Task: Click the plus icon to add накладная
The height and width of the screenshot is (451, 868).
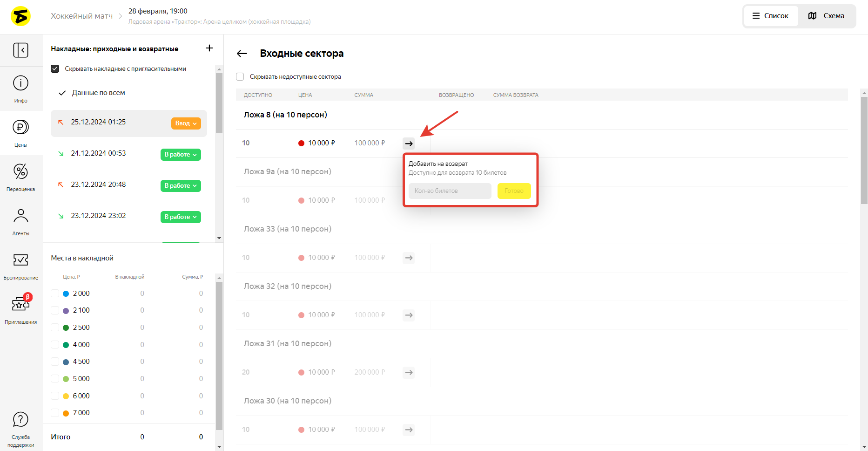Action: pyautogui.click(x=209, y=48)
